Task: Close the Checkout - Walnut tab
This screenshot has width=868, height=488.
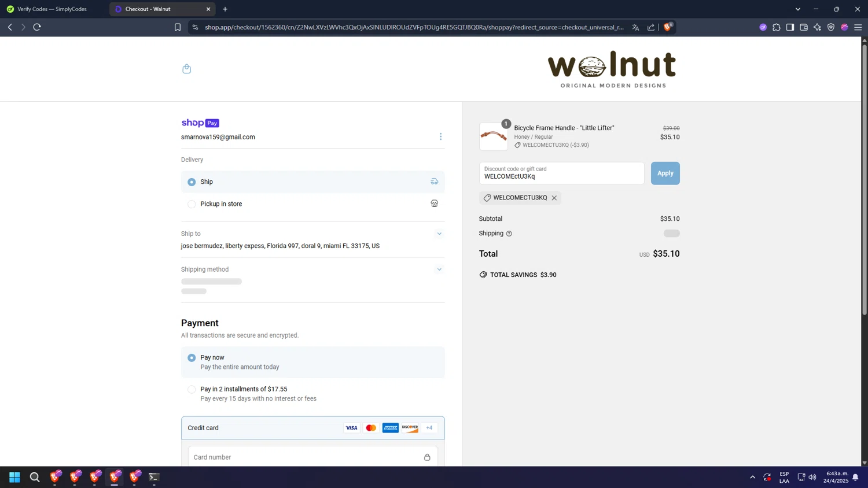Action: [208, 9]
